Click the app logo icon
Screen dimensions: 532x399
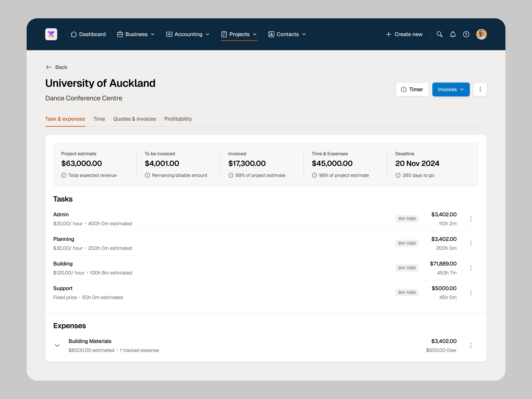(x=51, y=34)
